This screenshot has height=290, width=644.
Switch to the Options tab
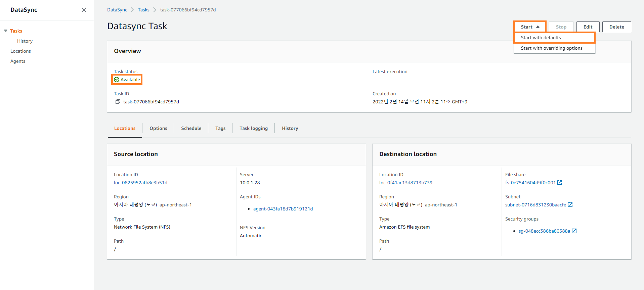pyautogui.click(x=158, y=128)
